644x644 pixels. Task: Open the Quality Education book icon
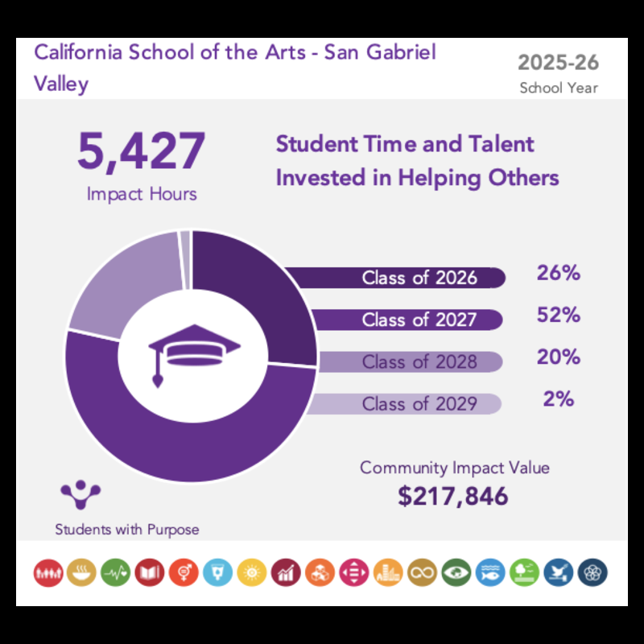coord(151,572)
